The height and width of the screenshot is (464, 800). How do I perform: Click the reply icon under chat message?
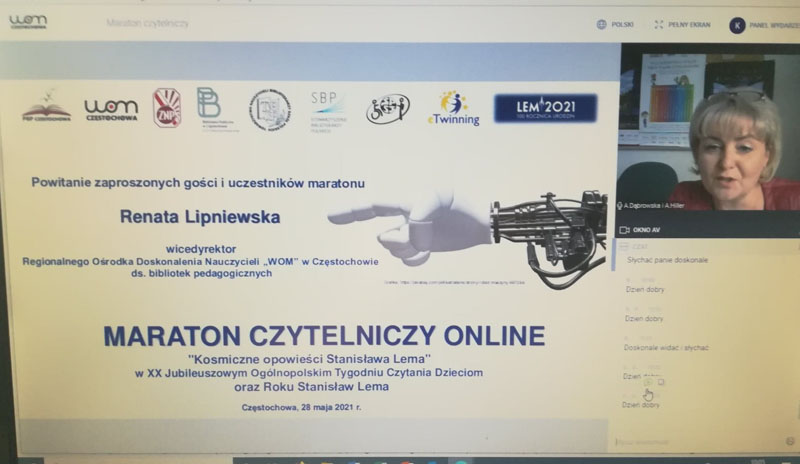point(661,381)
